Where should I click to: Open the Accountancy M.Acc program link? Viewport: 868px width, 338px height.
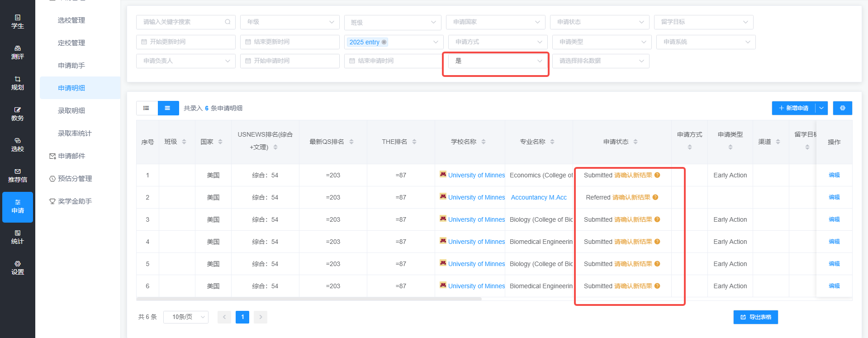[539, 197]
